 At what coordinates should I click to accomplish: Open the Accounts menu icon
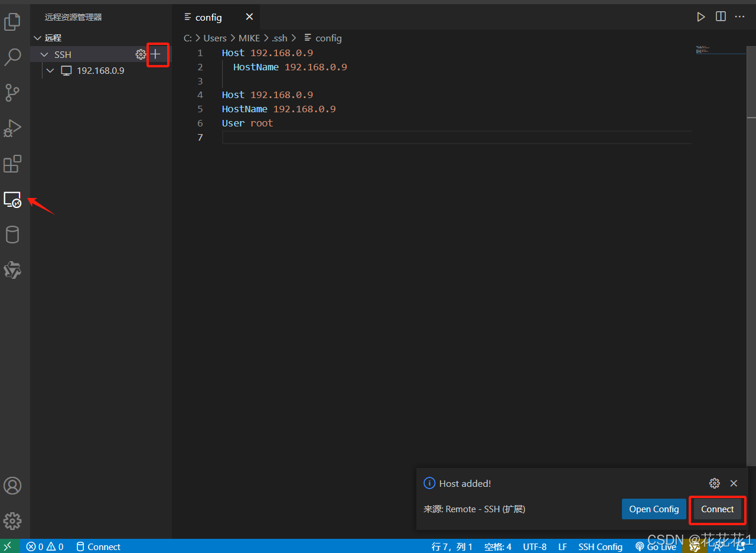(12, 486)
